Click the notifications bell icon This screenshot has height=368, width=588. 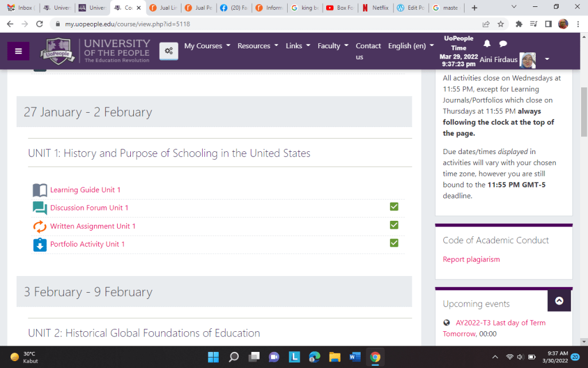[487, 44]
